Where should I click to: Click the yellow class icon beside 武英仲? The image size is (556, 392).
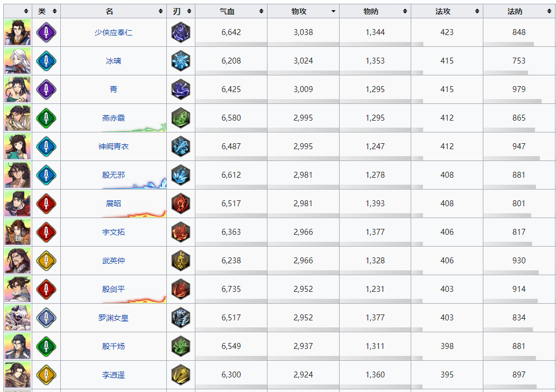pos(46,261)
